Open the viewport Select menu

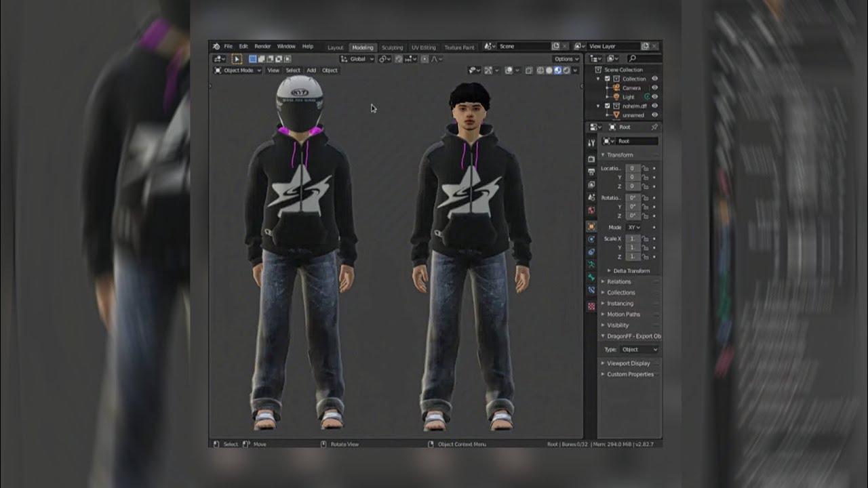tap(293, 70)
